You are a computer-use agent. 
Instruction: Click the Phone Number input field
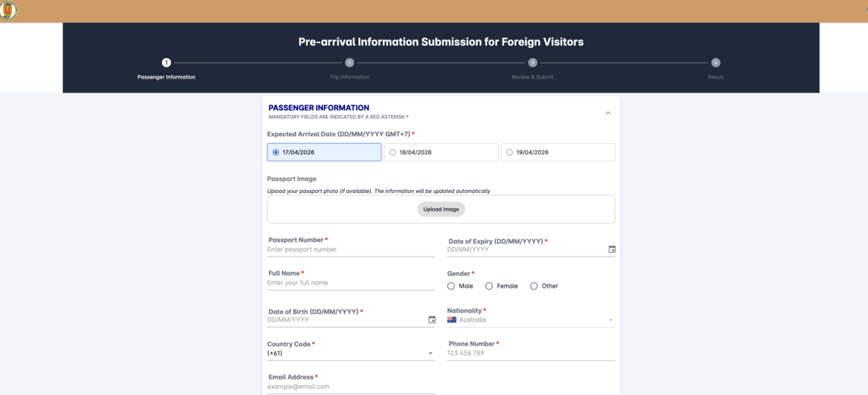[530, 353]
